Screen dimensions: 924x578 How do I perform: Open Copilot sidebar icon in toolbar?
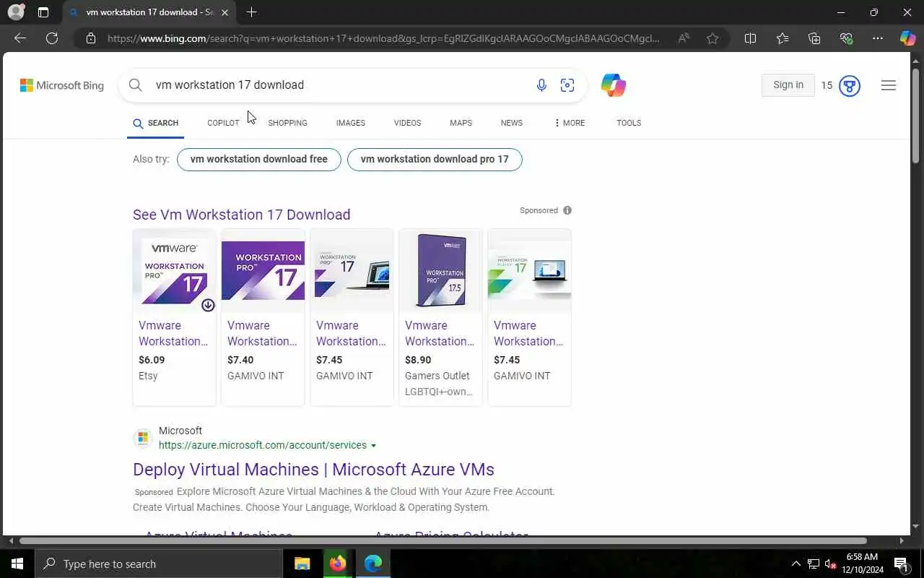(907, 38)
